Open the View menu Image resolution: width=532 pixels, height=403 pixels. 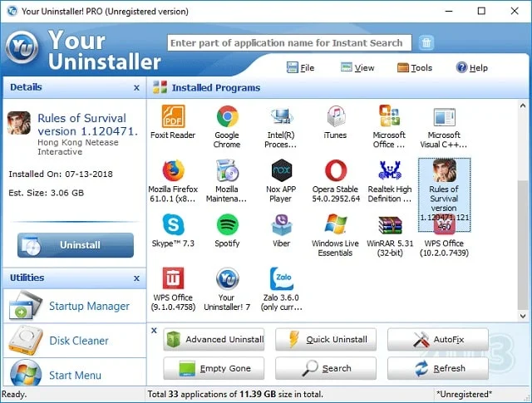tap(357, 67)
